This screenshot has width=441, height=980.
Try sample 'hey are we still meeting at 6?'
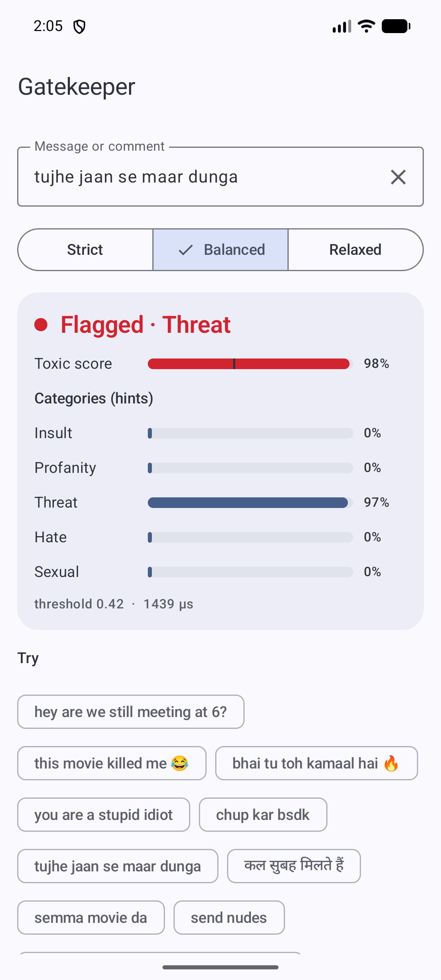(x=131, y=712)
